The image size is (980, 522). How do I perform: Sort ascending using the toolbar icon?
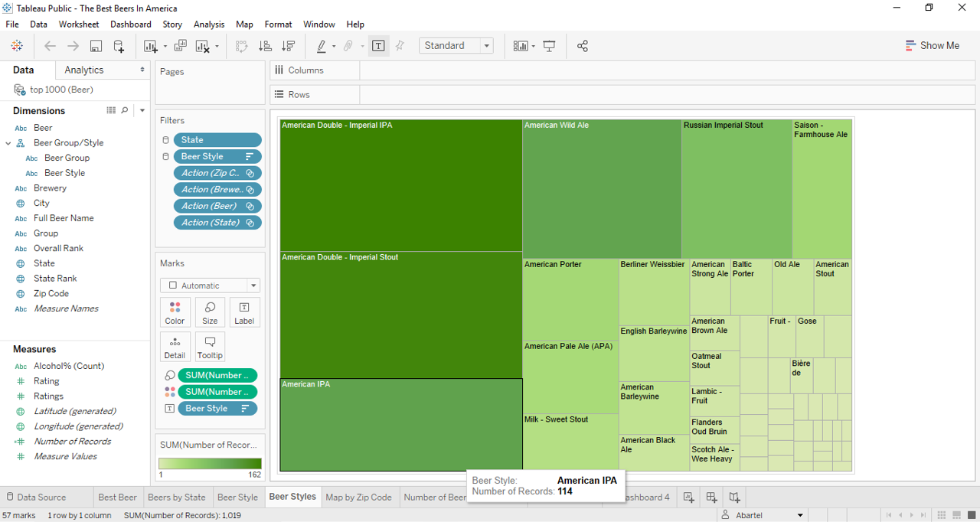[265, 46]
